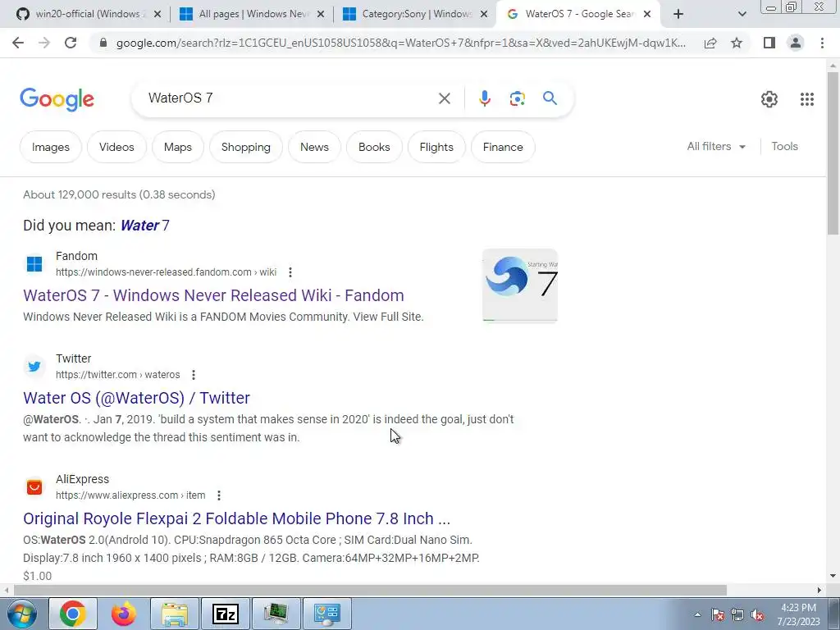Open the WaterOS 7 result thumbnail
840x630 pixels.
pos(519,285)
